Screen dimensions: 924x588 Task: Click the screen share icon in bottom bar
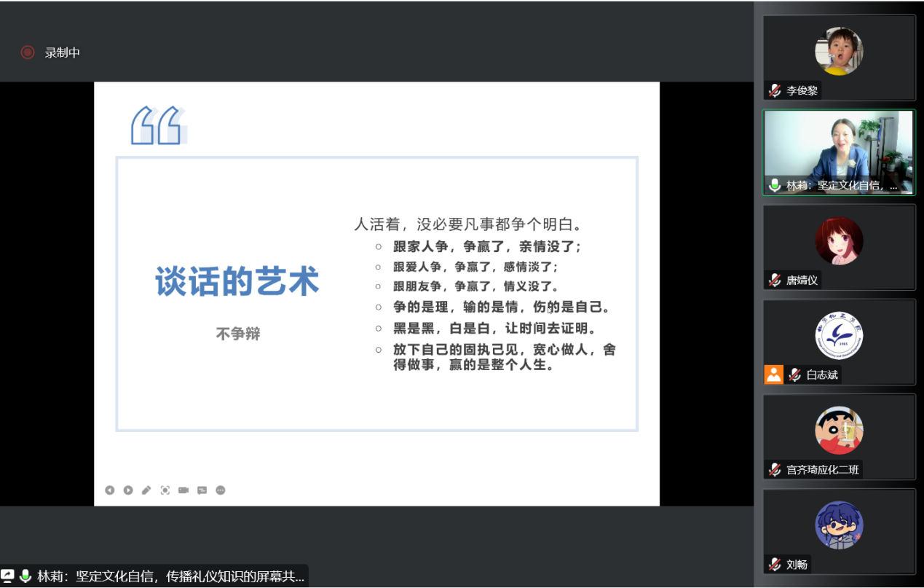tap(8, 576)
